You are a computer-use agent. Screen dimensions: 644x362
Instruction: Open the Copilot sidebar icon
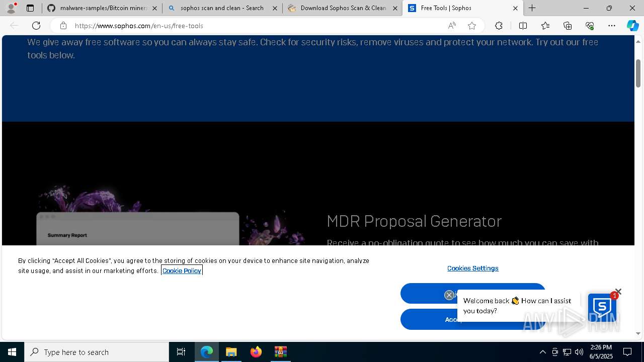pyautogui.click(x=632, y=26)
